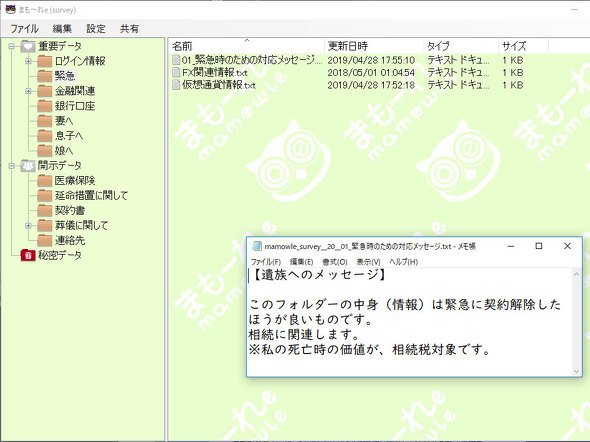The image size is (590, 442).
Task: Select the 契約書 folder label
Action: point(70,211)
